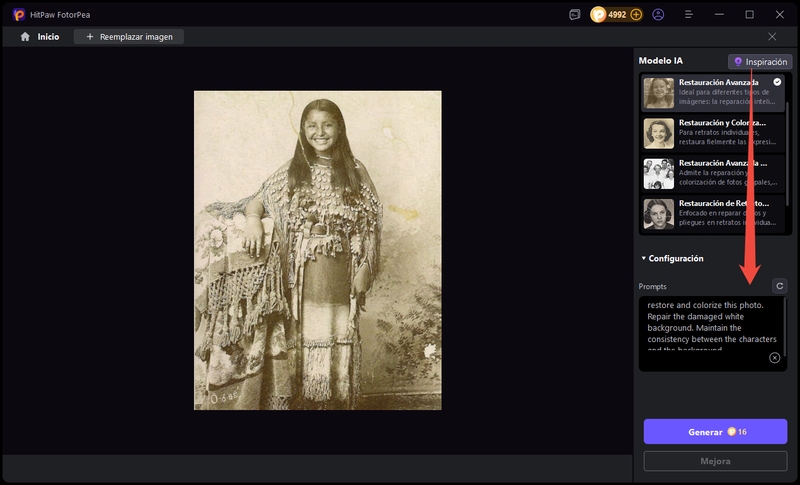Click inside the Prompts text field
Screen dimensions: 800x485
pyautogui.click(x=712, y=334)
